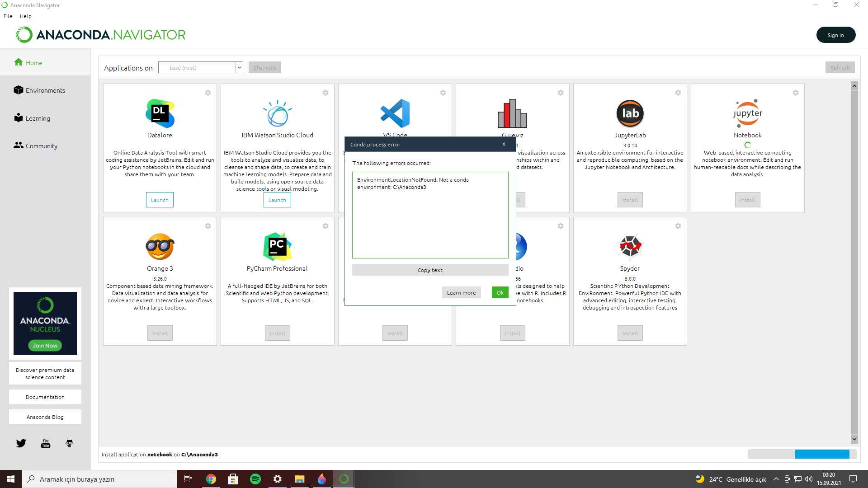Open the Help menu

pos(26,16)
